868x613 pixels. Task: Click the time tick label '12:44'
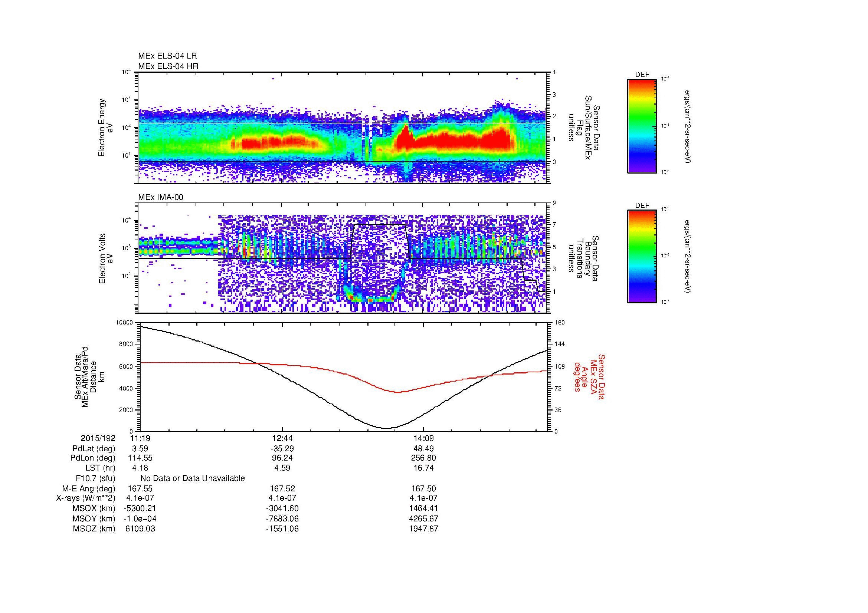[x=282, y=438]
